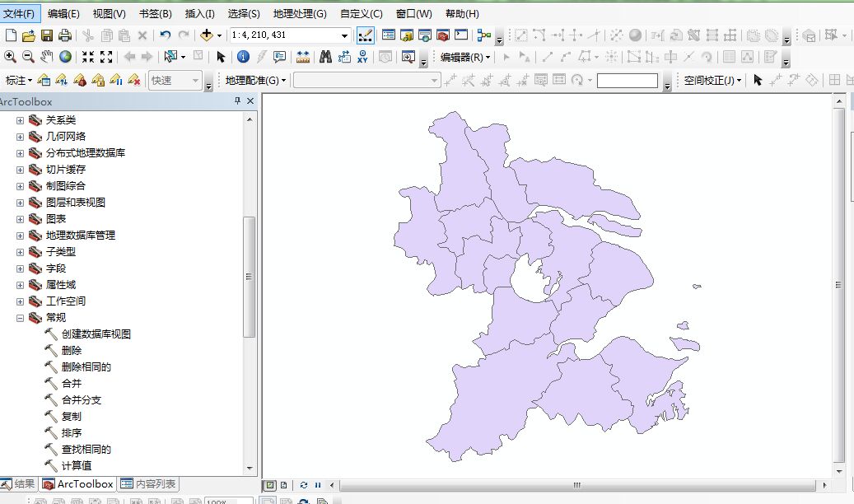Click the Full Extent globe icon
Viewport: 854px width, 504px height.
64,57
